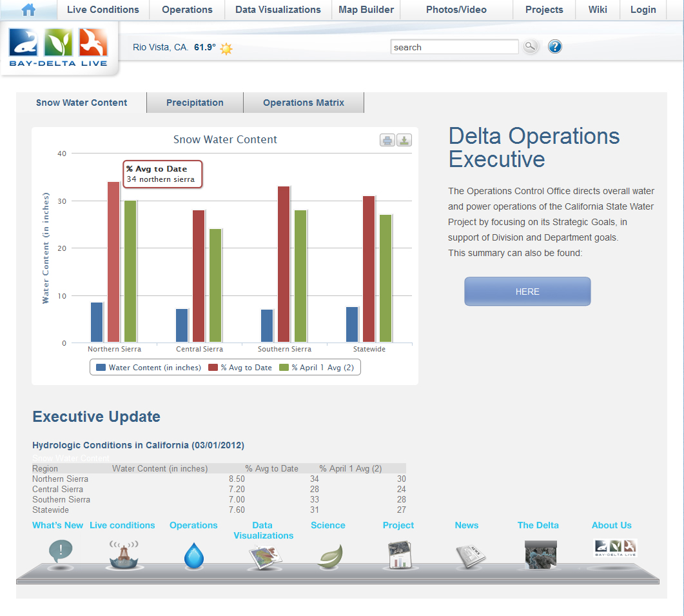Toggle % April 1 Avg (2) legend series
684x616 pixels.
click(317, 368)
